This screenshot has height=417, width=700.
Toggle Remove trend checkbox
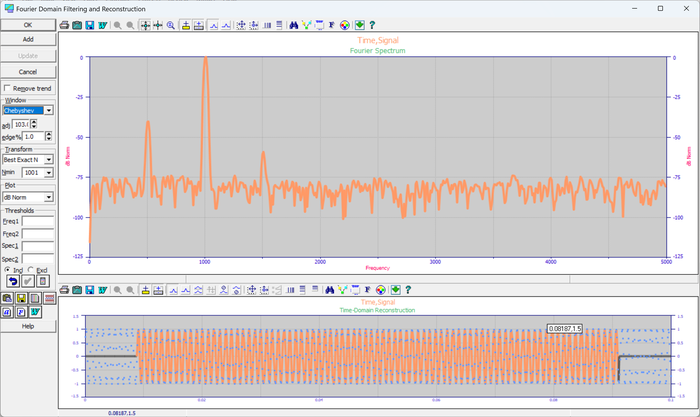point(7,88)
